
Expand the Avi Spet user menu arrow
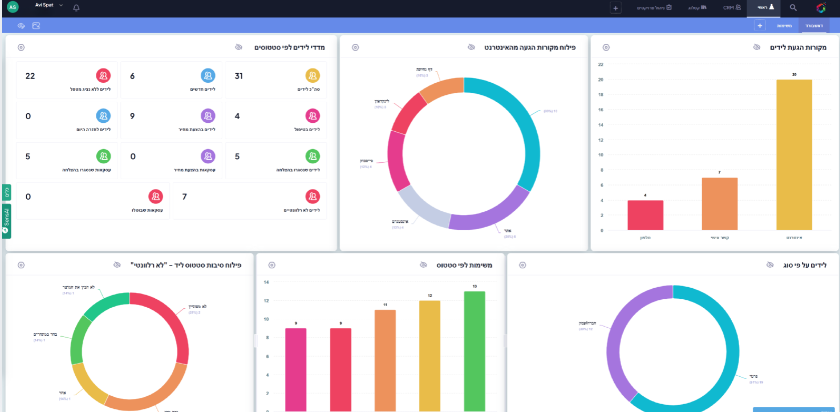[x=61, y=5]
